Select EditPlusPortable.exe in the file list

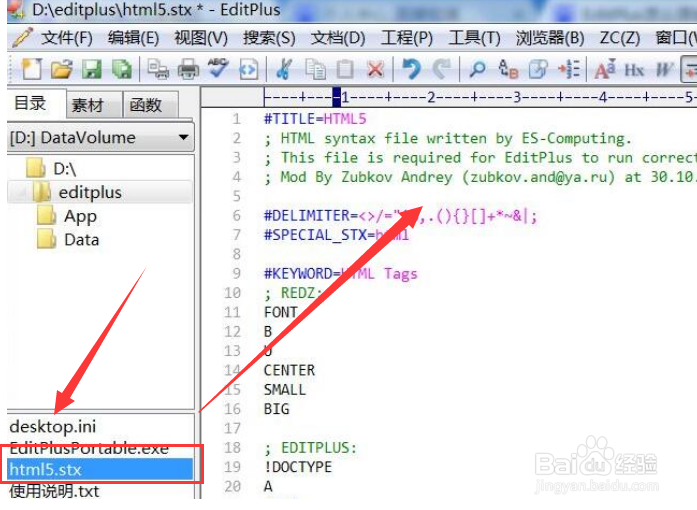[89, 448]
